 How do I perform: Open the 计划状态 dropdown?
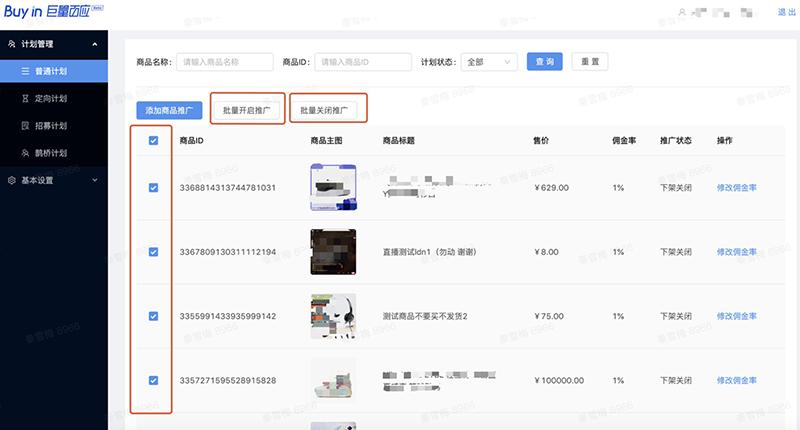point(488,61)
